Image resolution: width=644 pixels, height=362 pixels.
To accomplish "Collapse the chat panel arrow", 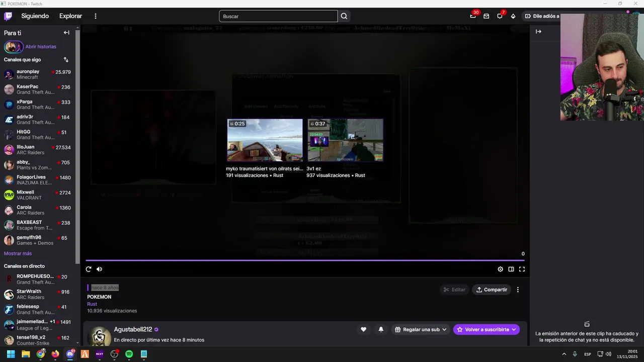I will [538, 32].
